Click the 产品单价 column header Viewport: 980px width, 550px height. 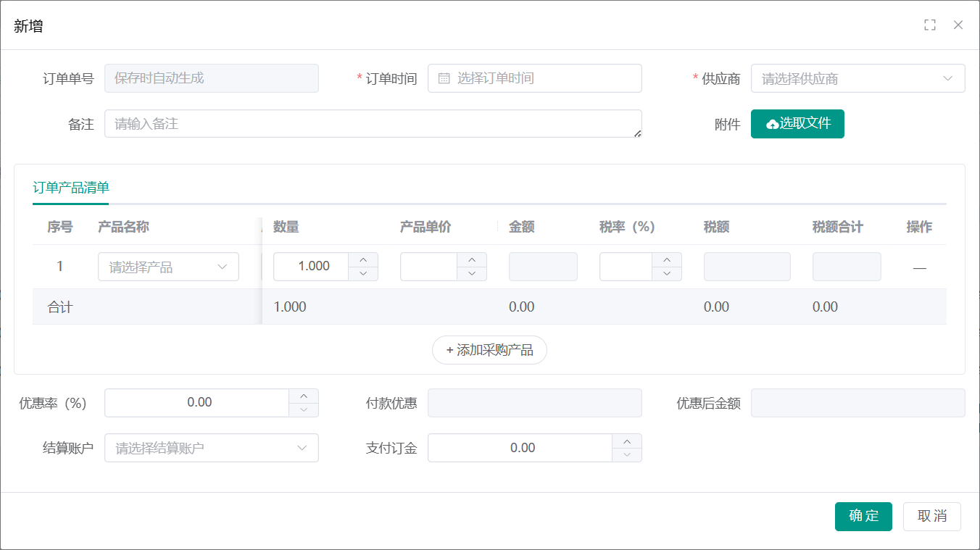click(x=425, y=227)
